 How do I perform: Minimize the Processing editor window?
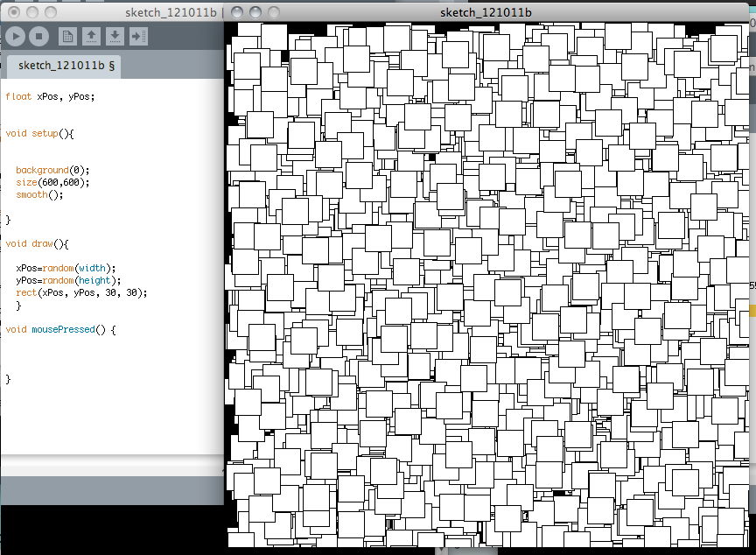(31, 13)
